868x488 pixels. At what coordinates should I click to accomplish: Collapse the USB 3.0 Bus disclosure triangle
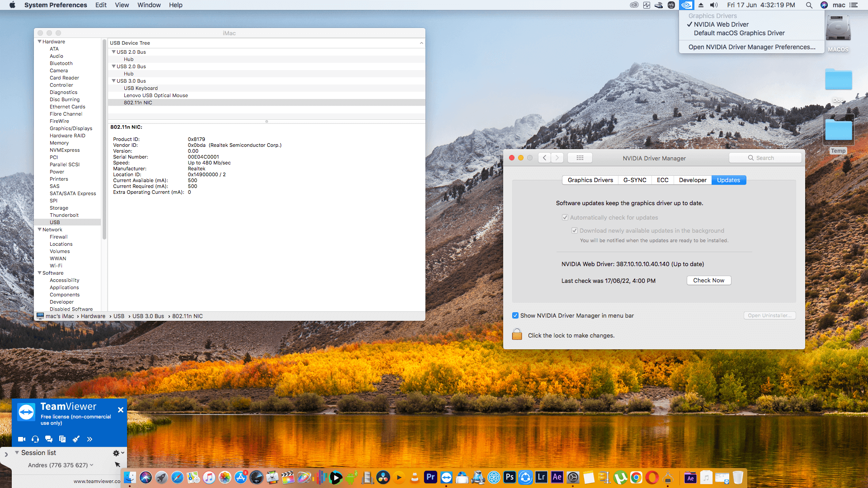coord(114,81)
